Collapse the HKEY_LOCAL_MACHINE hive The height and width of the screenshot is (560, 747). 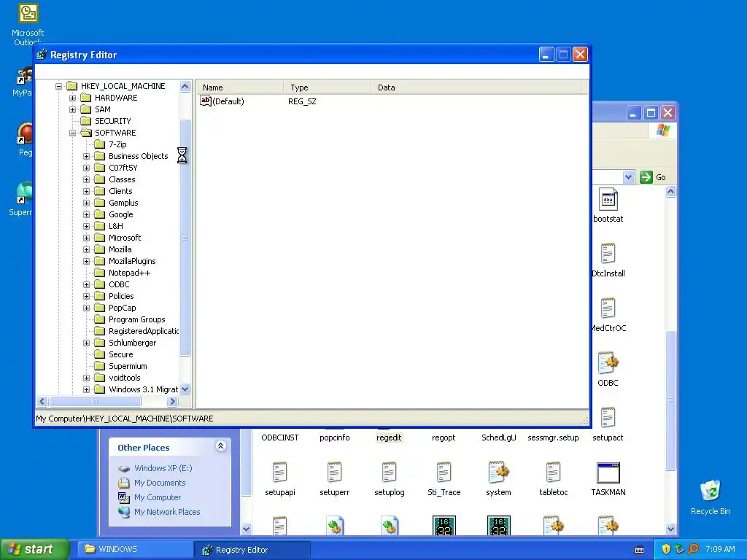(58, 86)
